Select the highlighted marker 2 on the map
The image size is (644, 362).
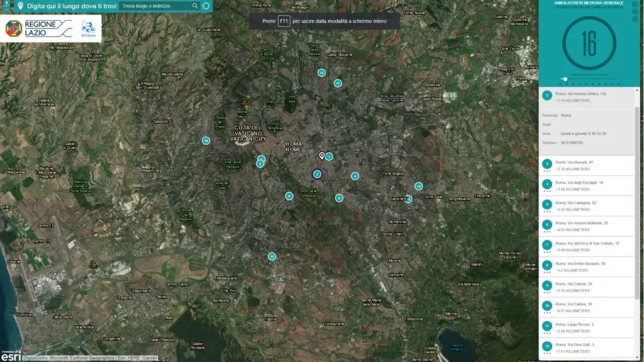coord(316,173)
